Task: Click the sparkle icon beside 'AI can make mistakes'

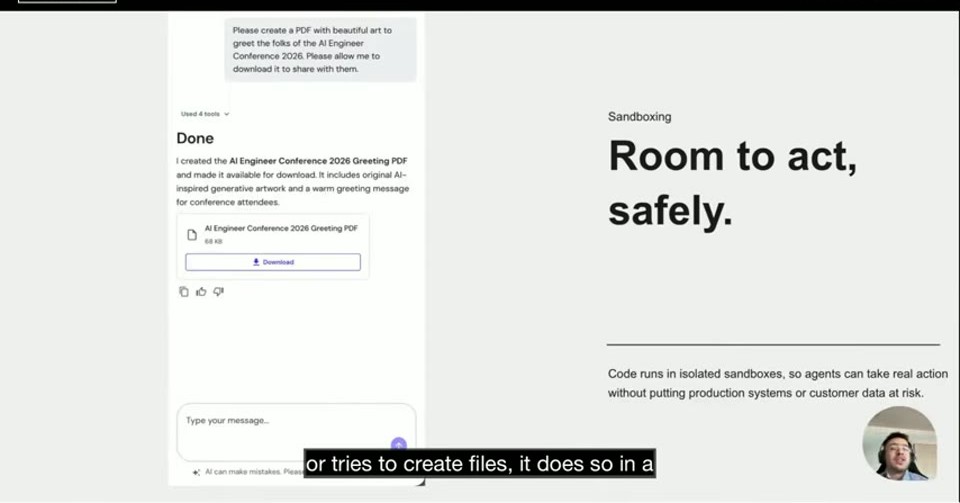Action: tap(196, 472)
